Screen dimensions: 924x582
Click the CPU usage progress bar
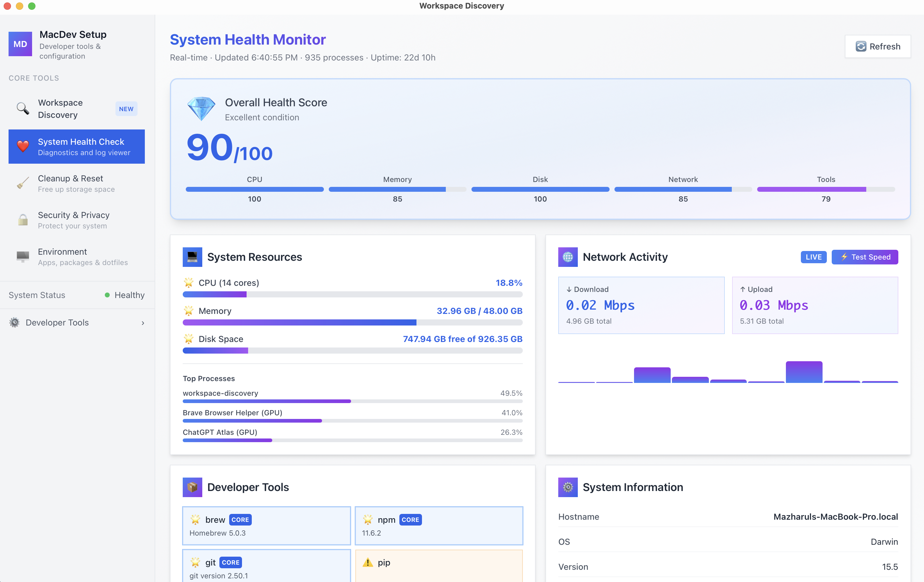click(352, 294)
